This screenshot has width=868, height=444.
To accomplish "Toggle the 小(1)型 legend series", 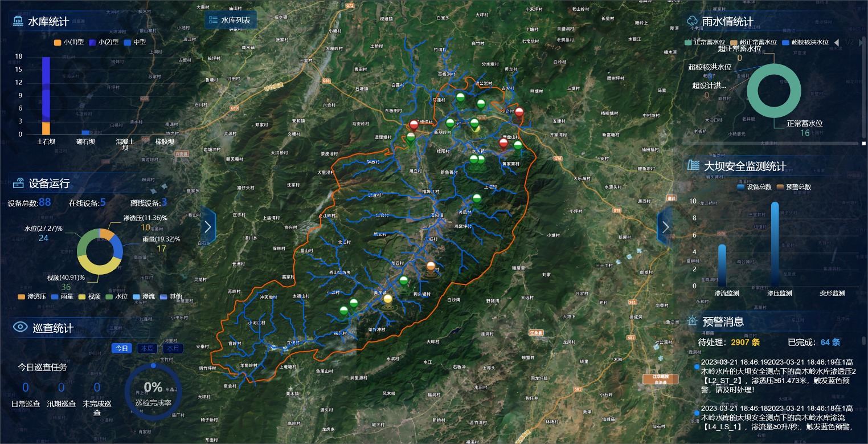I will [x=69, y=42].
